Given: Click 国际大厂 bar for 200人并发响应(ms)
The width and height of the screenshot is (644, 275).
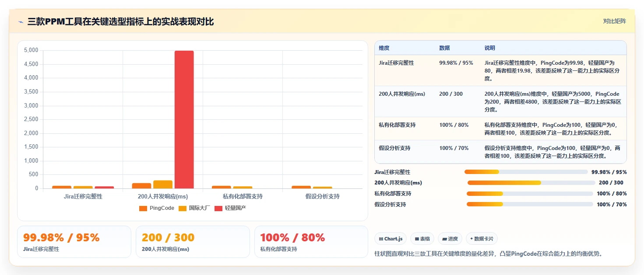Looking at the screenshot, I should point(163,184).
